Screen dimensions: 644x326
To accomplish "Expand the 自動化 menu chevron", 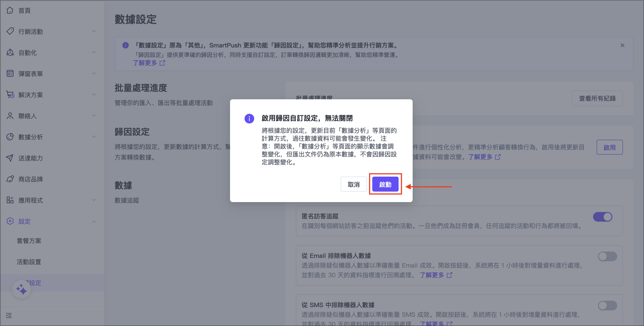I will tap(94, 52).
